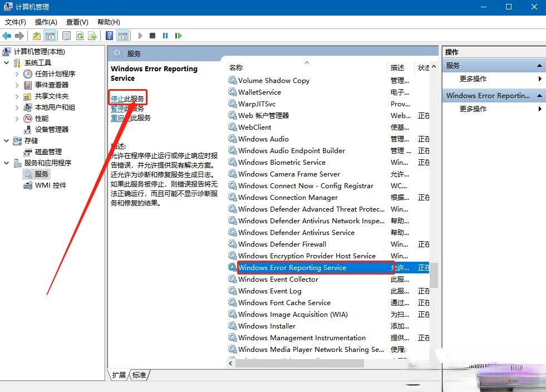The image size is (546, 392).
Task: Click the 停止 this service link
Action: (x=117, y=99)
